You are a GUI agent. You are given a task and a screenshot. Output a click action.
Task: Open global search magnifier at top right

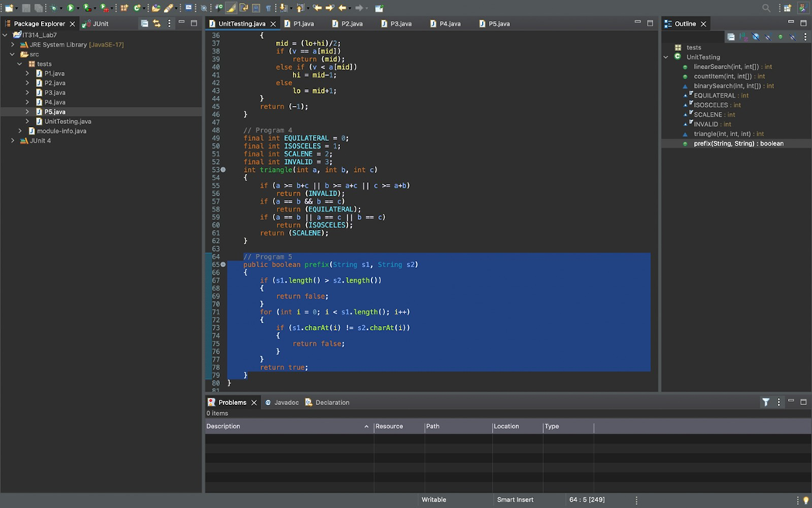(766, 9)
